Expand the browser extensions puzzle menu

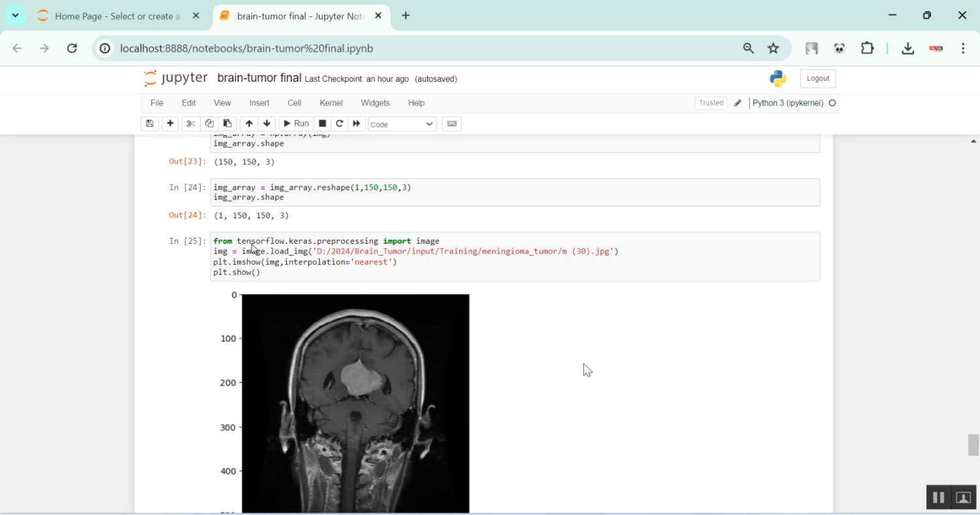(x=867, y=48)
